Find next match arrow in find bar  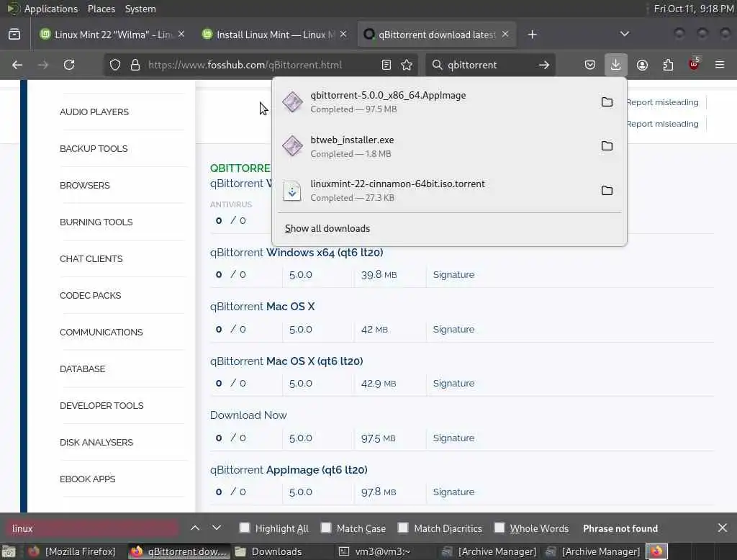216,528
